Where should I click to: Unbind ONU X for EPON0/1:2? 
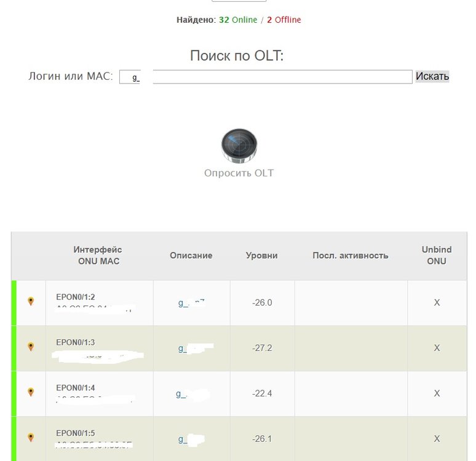437,302
